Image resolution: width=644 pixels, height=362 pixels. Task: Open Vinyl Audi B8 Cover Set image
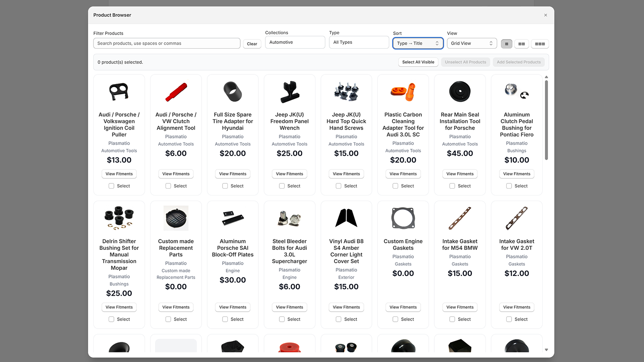tap(347, 218)
